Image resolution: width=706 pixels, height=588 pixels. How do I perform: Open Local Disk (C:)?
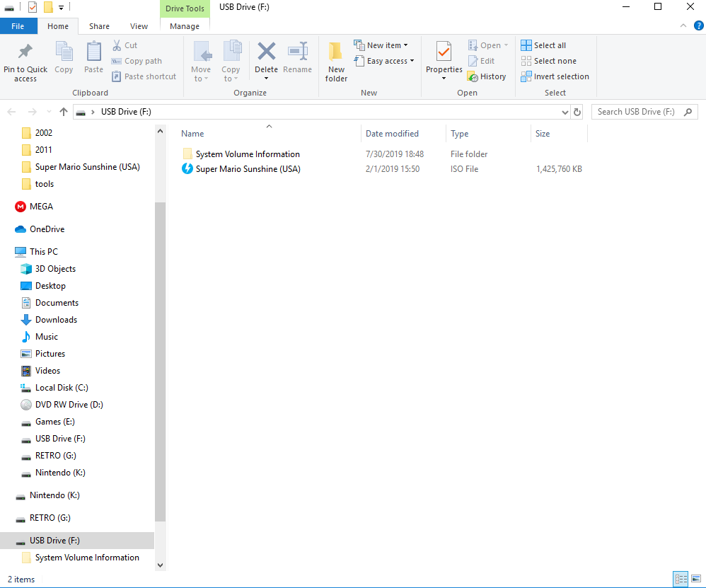click(x=54, y=388)
